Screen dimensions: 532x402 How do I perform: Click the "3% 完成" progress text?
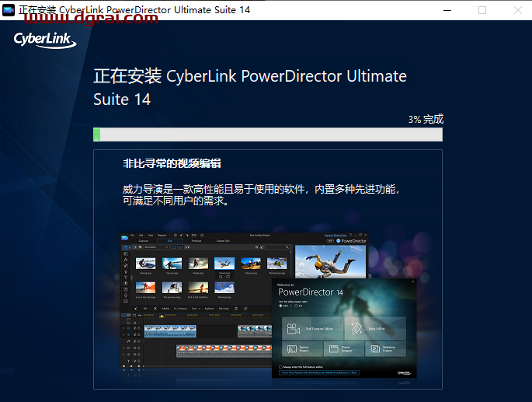[426, 119]
